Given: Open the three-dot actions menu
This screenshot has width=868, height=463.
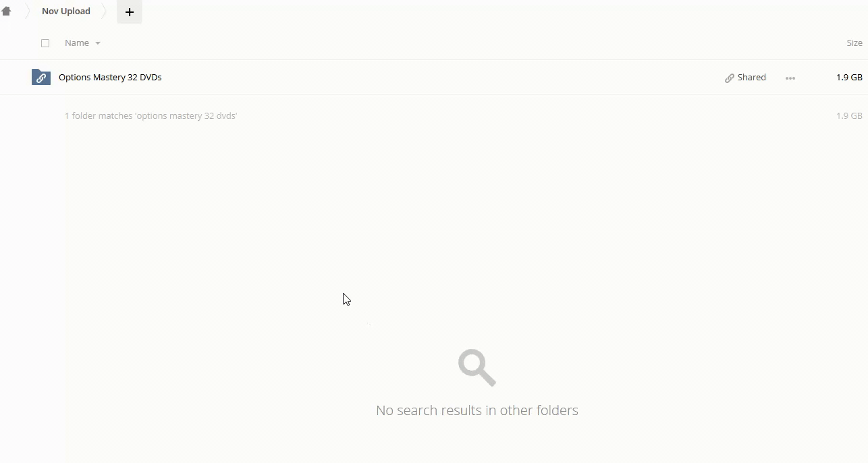Looking at the screenshot, I should (x=790, y=78).
